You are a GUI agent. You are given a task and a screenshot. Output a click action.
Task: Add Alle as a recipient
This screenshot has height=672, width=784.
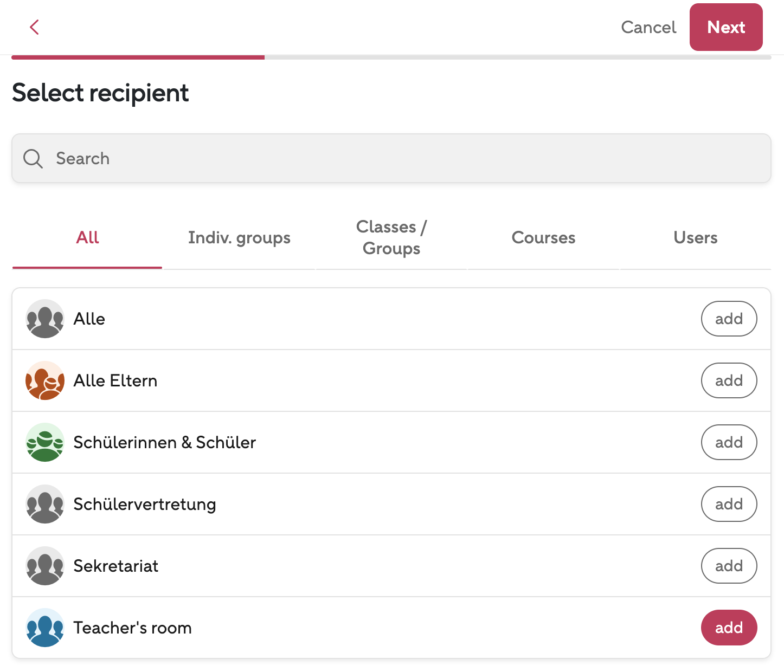tap(729, 319)
